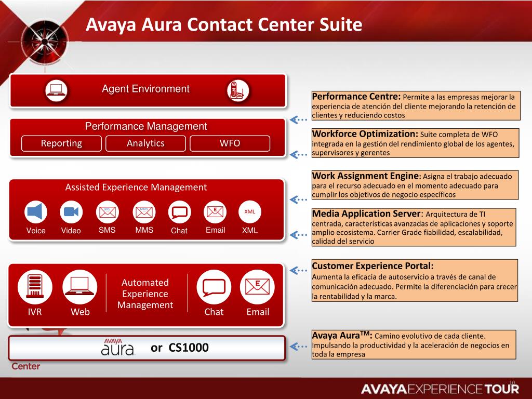Select the large Chat bubble icon beside Automated Experience Management
532x399 pixels.
click(x=214, y=287)
